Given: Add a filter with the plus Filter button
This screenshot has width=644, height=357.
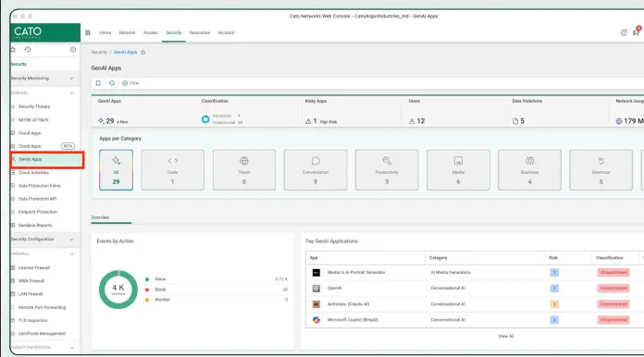Looking at the screenshot, I should click(x=131, y=83).
